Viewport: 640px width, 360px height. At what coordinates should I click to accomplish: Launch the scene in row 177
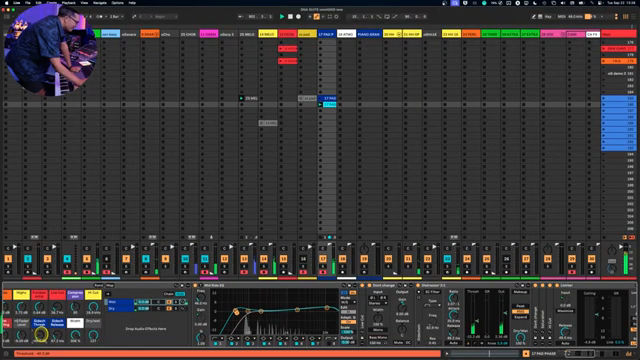(x=604, y=49)
